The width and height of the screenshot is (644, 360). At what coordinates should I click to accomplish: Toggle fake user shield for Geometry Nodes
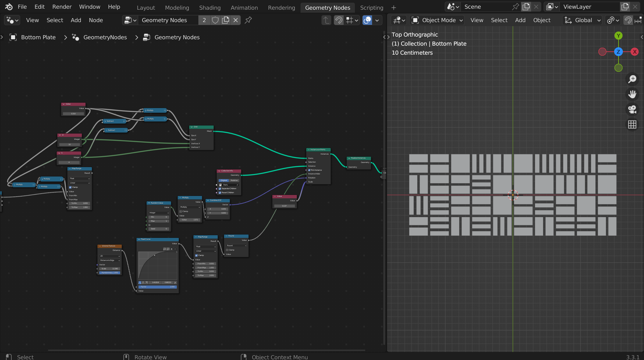pyautogui.click(x=215, y=20)
